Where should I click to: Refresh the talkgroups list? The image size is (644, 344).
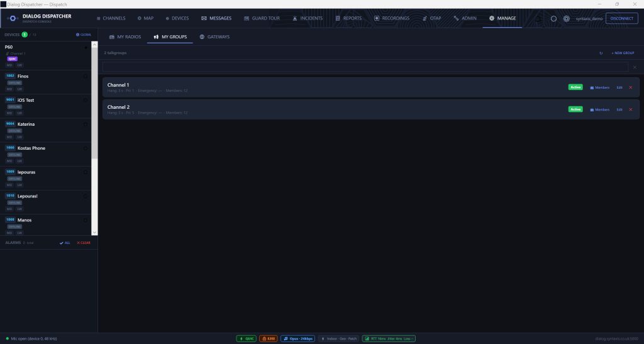coord(601,53)
